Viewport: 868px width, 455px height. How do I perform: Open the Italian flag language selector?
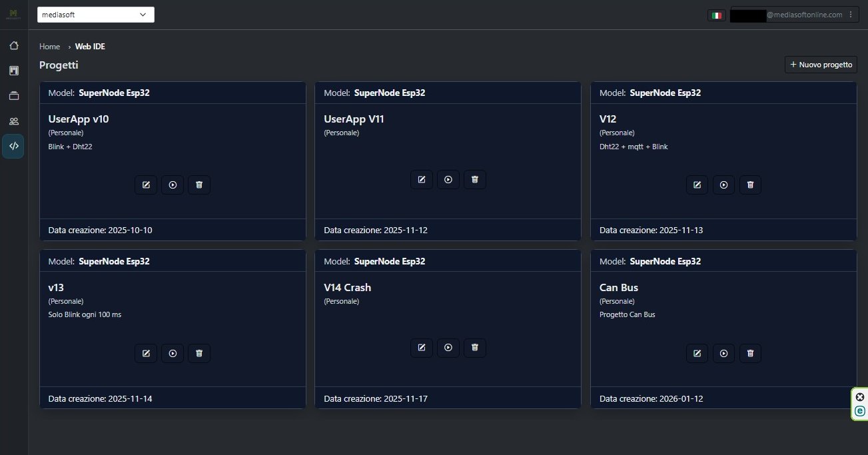point(717,15)
